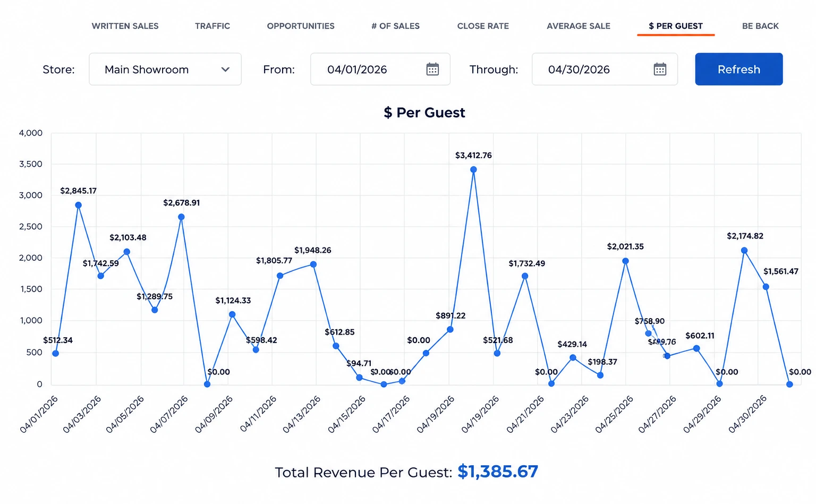Pick the $1,124.33 data point

tap(232, 314)
